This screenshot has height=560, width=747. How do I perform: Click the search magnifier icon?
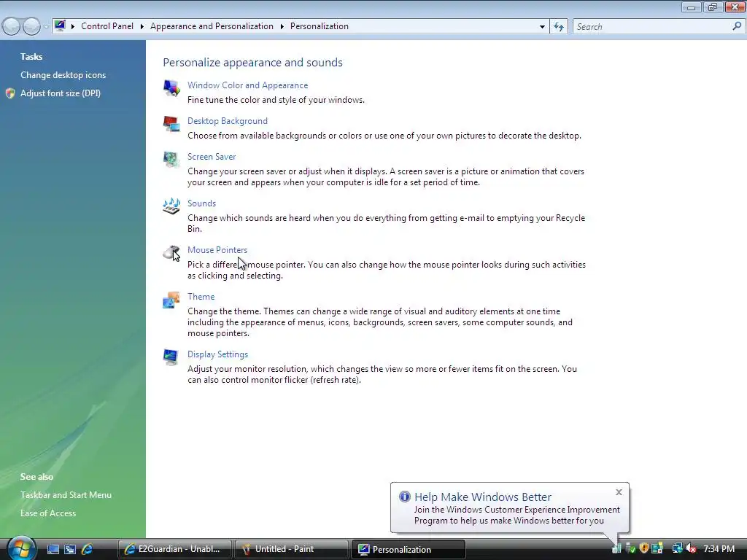coord(737,26)
